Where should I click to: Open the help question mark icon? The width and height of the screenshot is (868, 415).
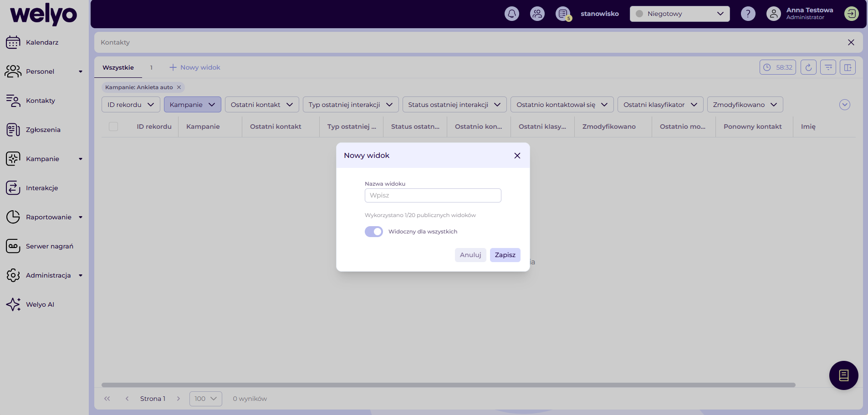748,14
